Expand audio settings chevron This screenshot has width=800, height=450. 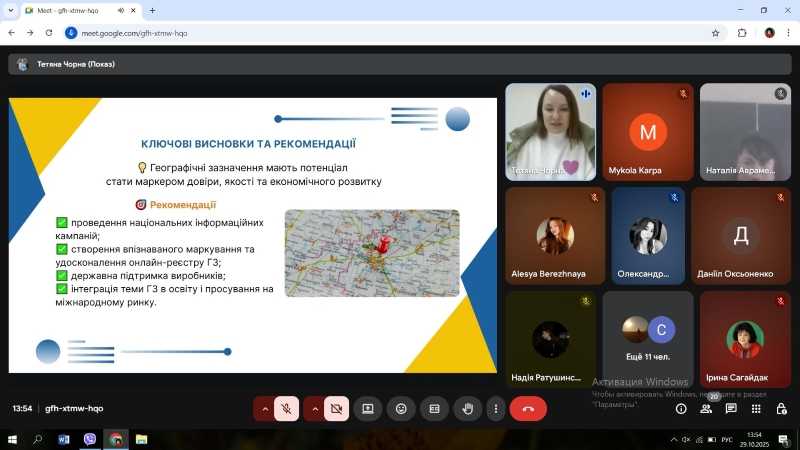click(x=264, y=408)
